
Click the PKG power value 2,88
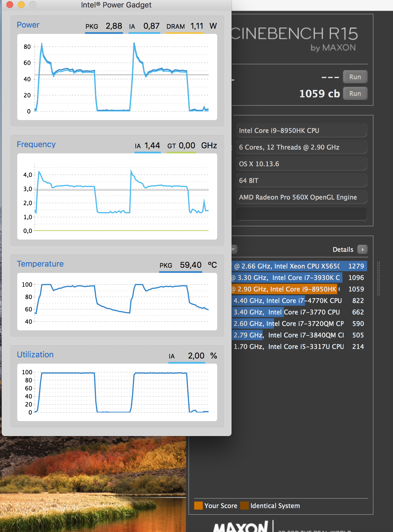pos(114,26)
